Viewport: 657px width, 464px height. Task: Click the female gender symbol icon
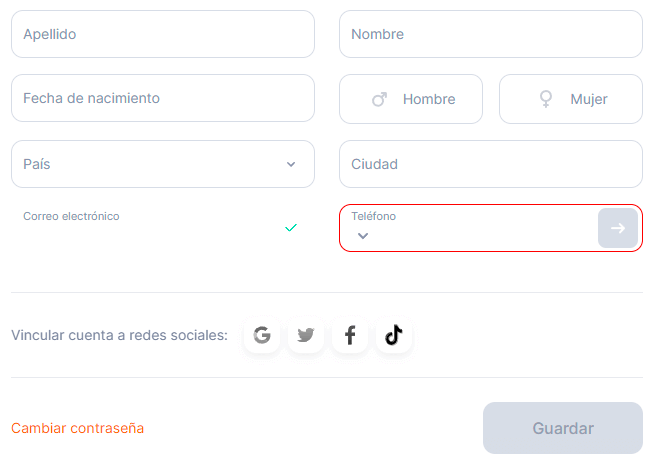(x=546, y=99)
